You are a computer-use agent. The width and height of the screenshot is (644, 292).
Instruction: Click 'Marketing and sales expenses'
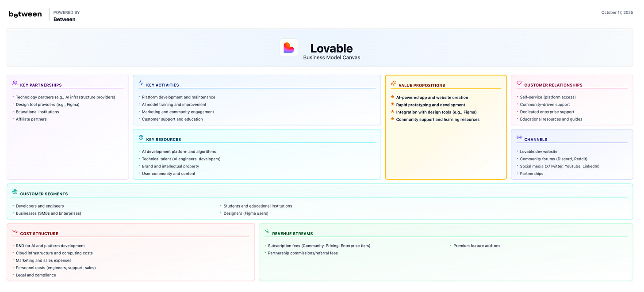pyautogui.click(x=44, y=261)
